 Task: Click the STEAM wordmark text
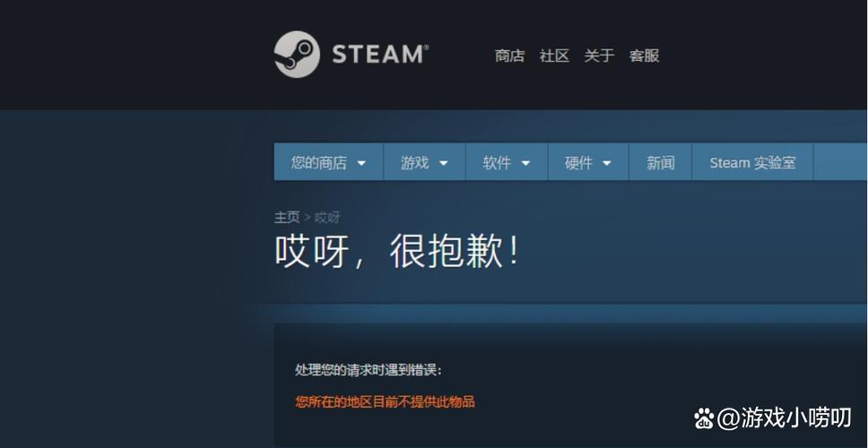click(x=380, y=55)
